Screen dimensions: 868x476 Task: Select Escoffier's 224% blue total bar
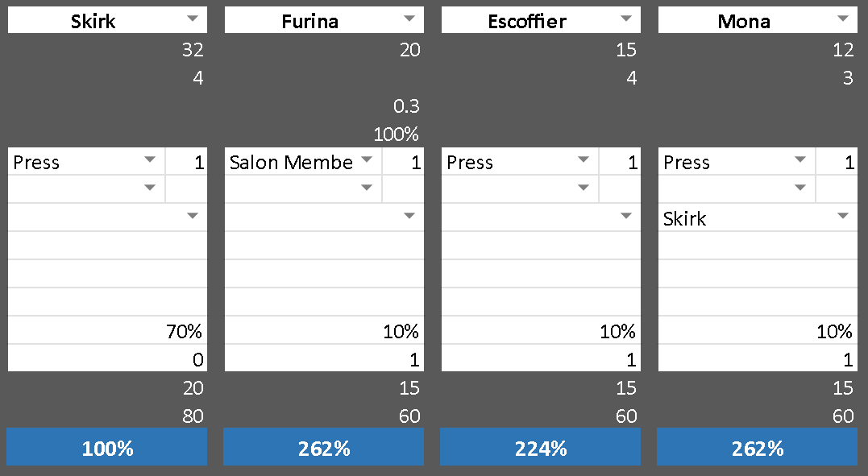541,448
